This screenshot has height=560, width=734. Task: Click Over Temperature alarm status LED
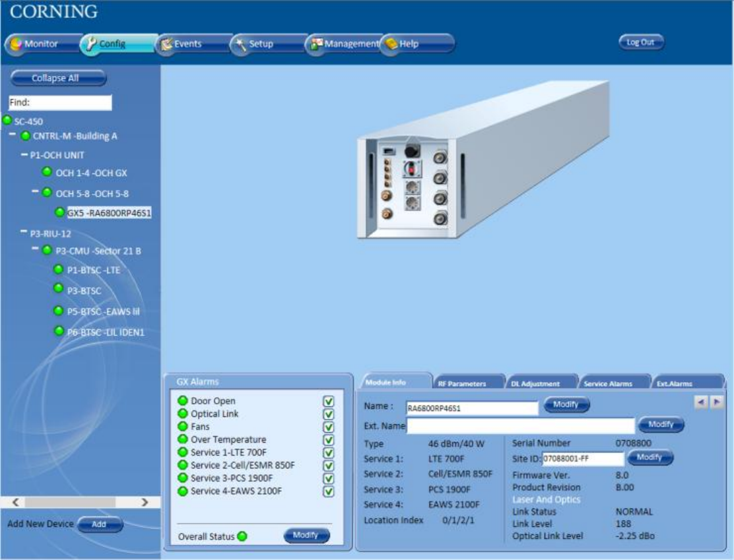(183, 439)
